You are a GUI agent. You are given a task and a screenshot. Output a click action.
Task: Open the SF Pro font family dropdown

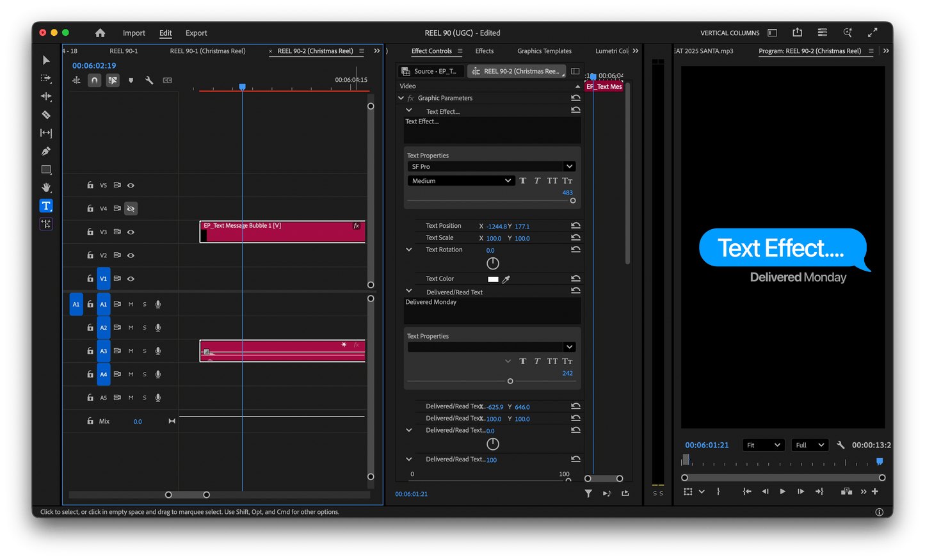pyautogui.click(x=492, y=166)
